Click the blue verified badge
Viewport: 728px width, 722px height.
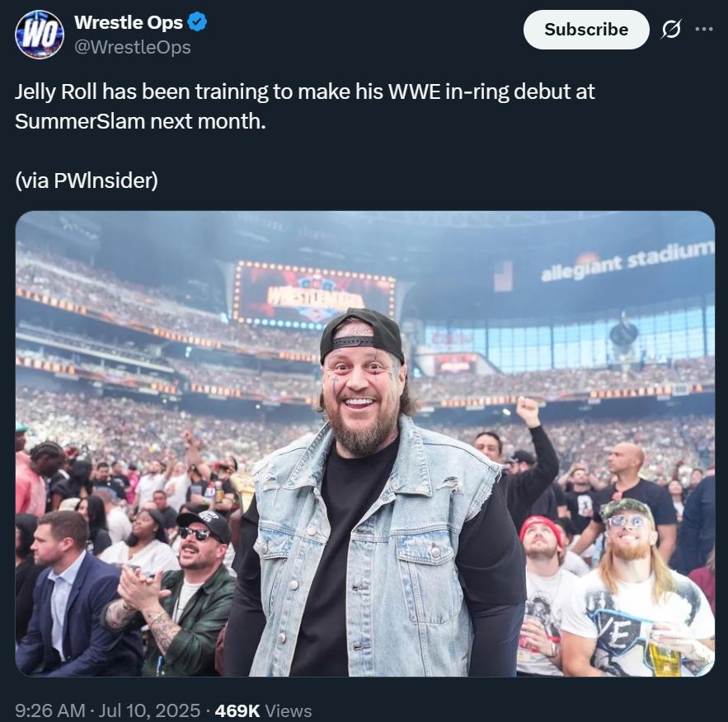click(197, 21)
